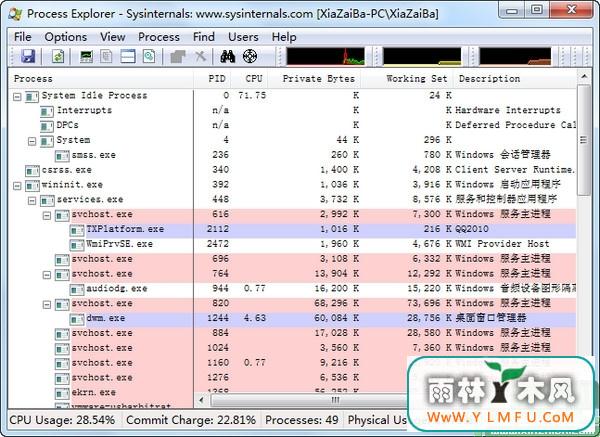Sort by the Working Set column header

coord(407,79)
